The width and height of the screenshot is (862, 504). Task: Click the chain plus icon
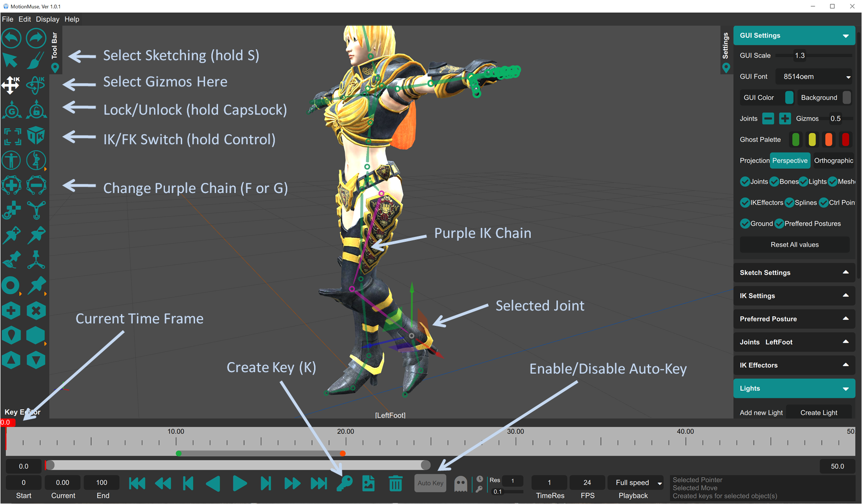[11, 185]
